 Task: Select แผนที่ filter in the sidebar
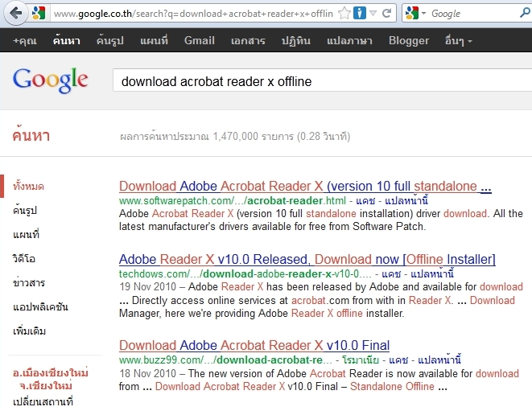tap(26, 234)
